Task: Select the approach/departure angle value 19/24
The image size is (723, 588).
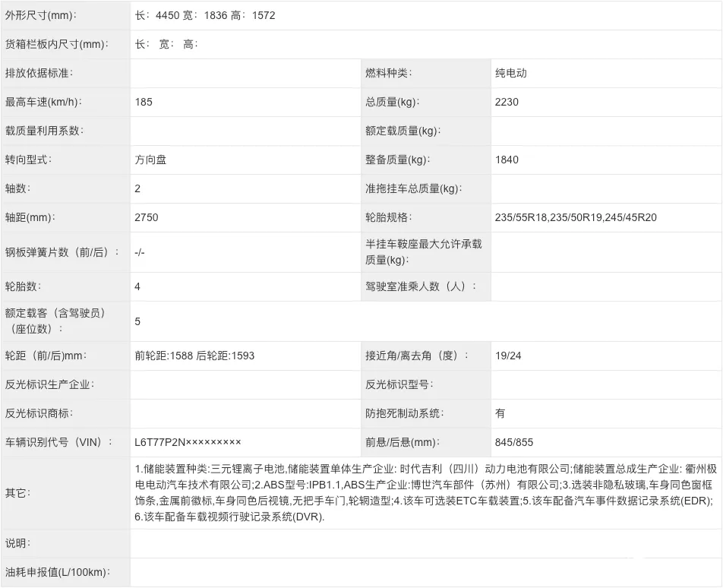Action: 508,356
